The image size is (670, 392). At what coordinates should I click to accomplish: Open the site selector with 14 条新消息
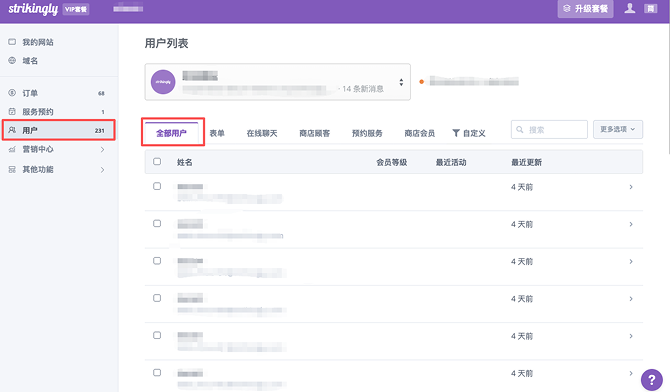click(x=278, y=82)
